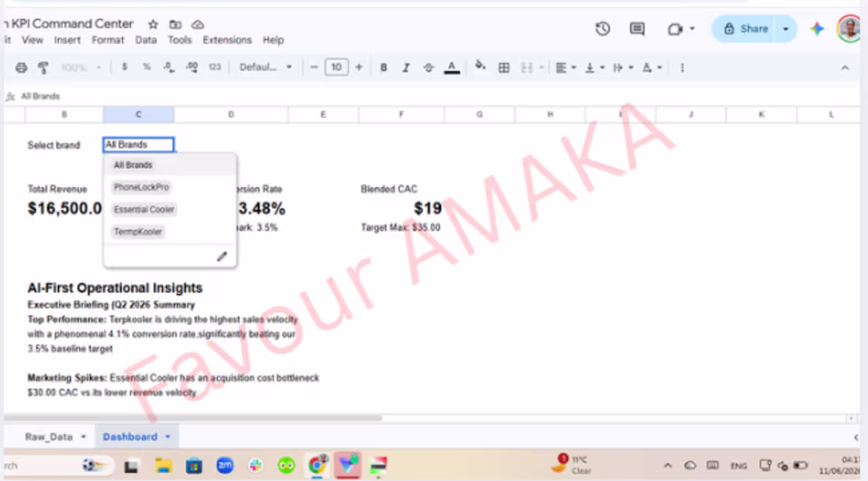Image resolution: width=868 pixels, height=481 pixels.
Task: Open vertical align dropdown
Action: [594, 68]
